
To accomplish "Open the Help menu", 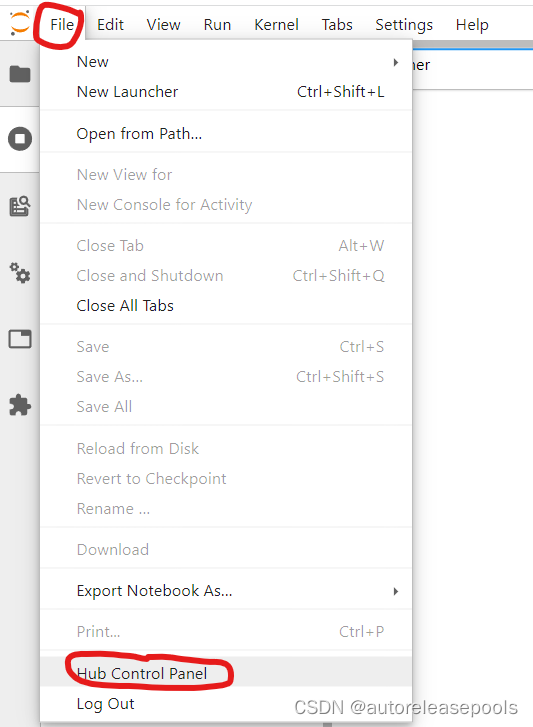I will (472, 25).
